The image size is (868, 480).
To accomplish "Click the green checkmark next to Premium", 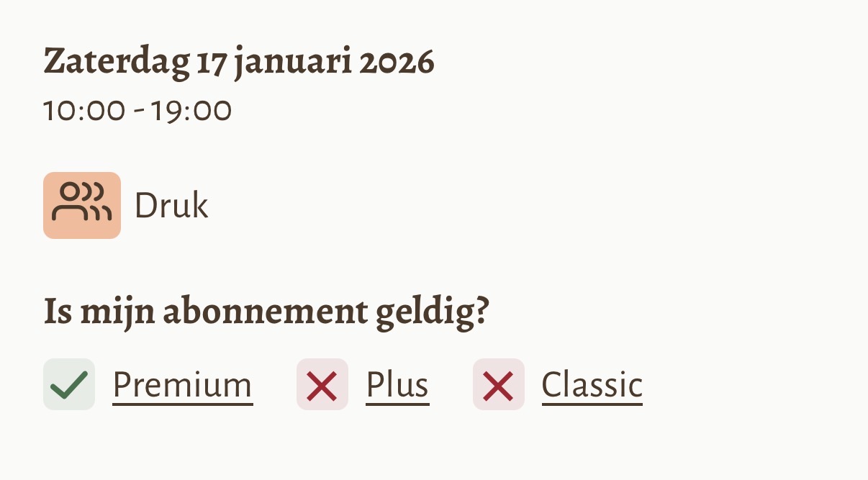I will (x=69, y=384).
